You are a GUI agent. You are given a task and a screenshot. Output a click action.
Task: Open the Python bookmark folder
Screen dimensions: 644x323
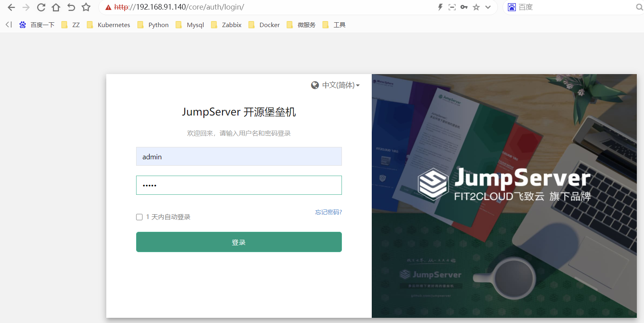(x=153, y=25)
